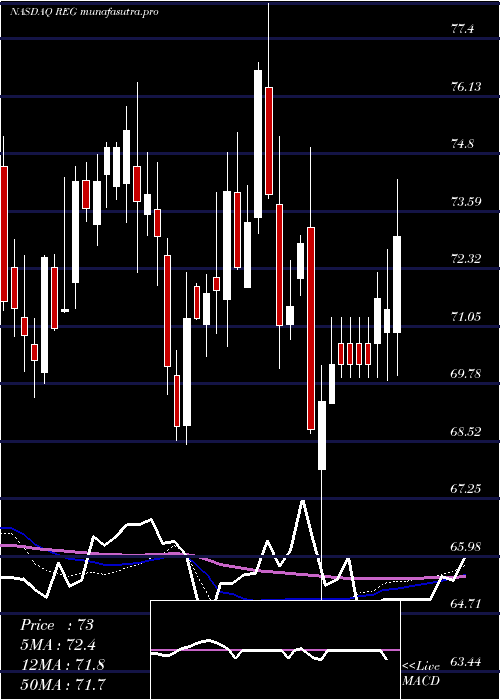
Task: Select the 65.98 price axis label
Action: (x=466, y=546)
